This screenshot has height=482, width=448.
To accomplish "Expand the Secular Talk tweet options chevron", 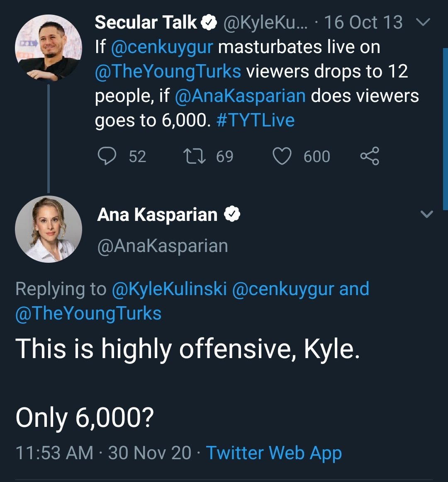I will [422, 23].
